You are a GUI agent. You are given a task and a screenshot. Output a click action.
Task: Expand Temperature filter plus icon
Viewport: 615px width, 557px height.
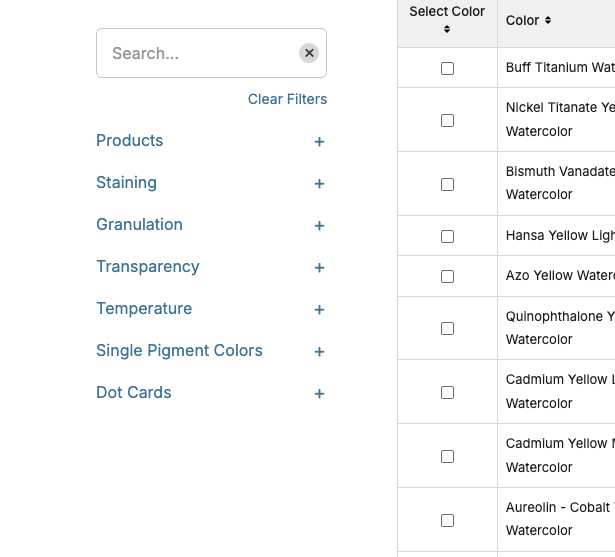coord(319,310)
